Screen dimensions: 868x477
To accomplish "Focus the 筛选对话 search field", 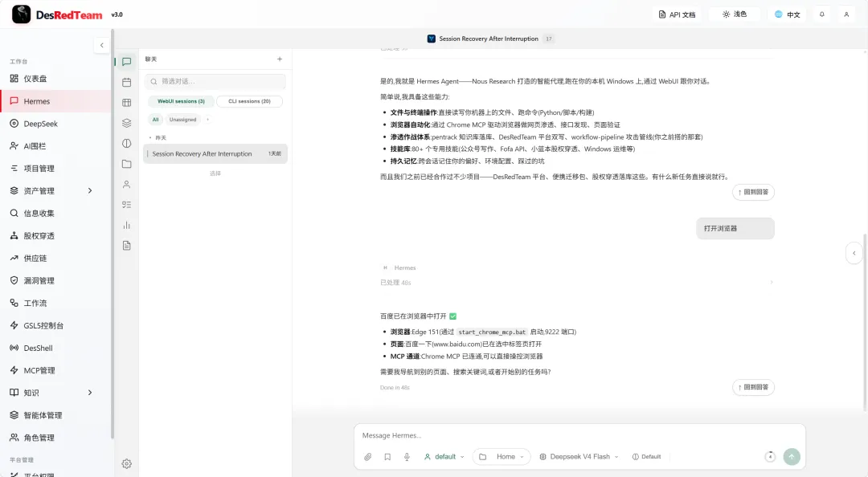I will click(215, 81).
